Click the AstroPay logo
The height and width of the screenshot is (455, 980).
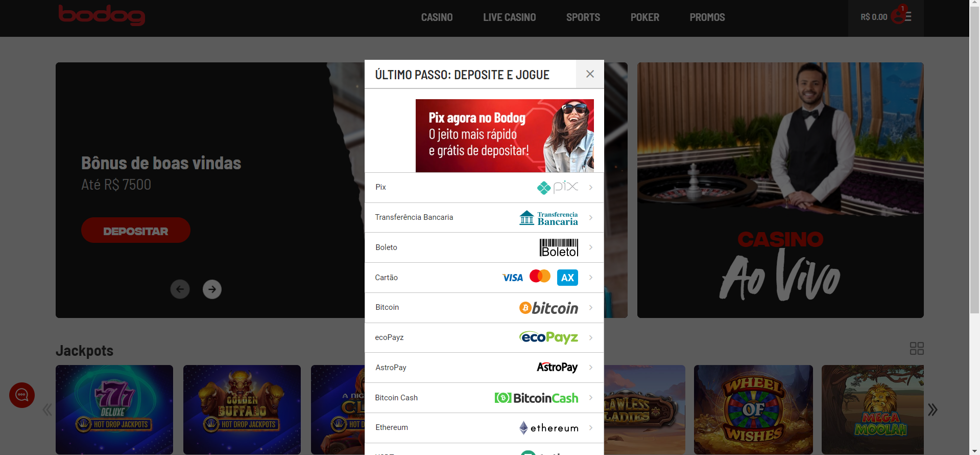point(557,368)
